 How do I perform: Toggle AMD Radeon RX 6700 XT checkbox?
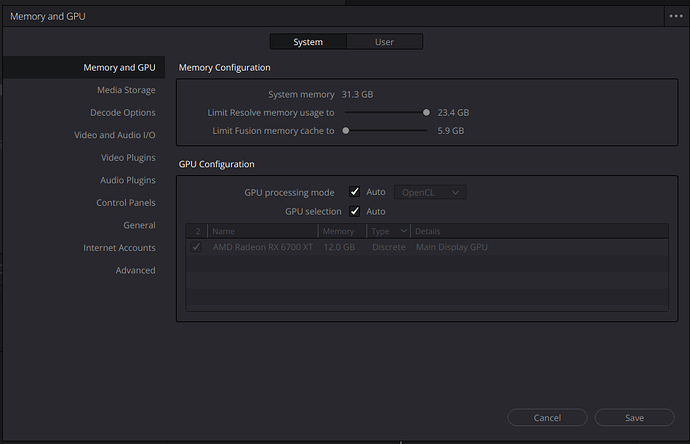pyautogui.click(x=196, y=247)
